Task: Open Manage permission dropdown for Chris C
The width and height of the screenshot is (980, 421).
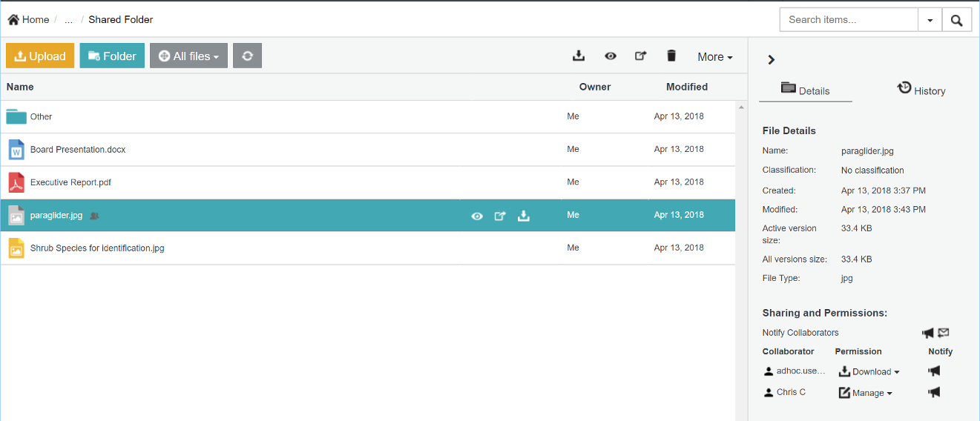Action: [x=866, y=393]
